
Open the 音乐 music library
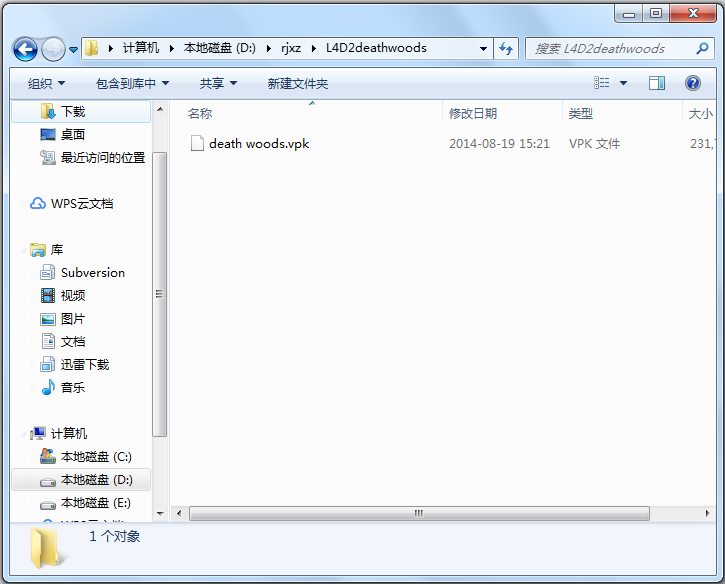[x=72, y=388]
